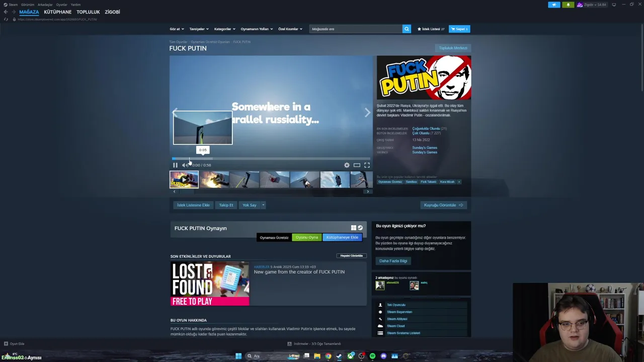Viewport: 644px width, 362px height.
Task: Open the green notifications bell
Action: coord(568,5)
